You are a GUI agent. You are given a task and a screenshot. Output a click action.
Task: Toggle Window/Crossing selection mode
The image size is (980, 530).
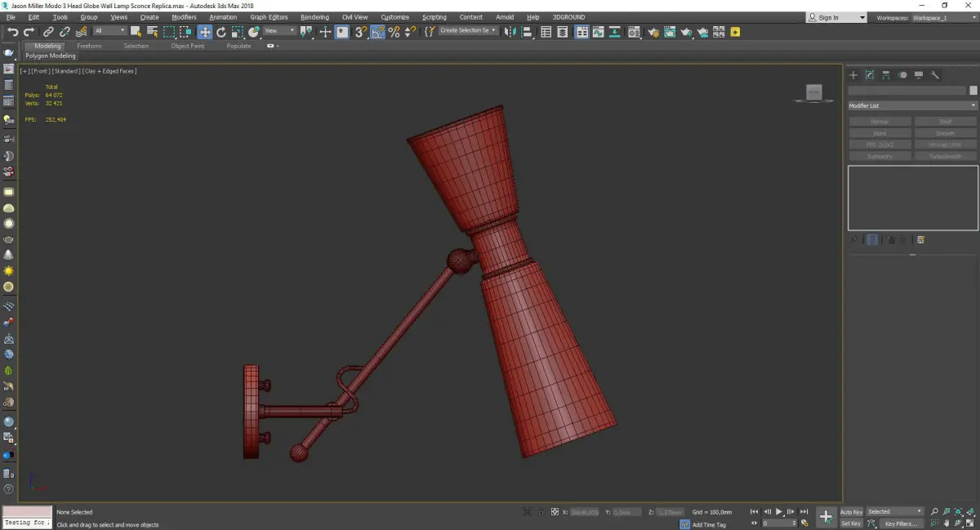pos(185,32)
